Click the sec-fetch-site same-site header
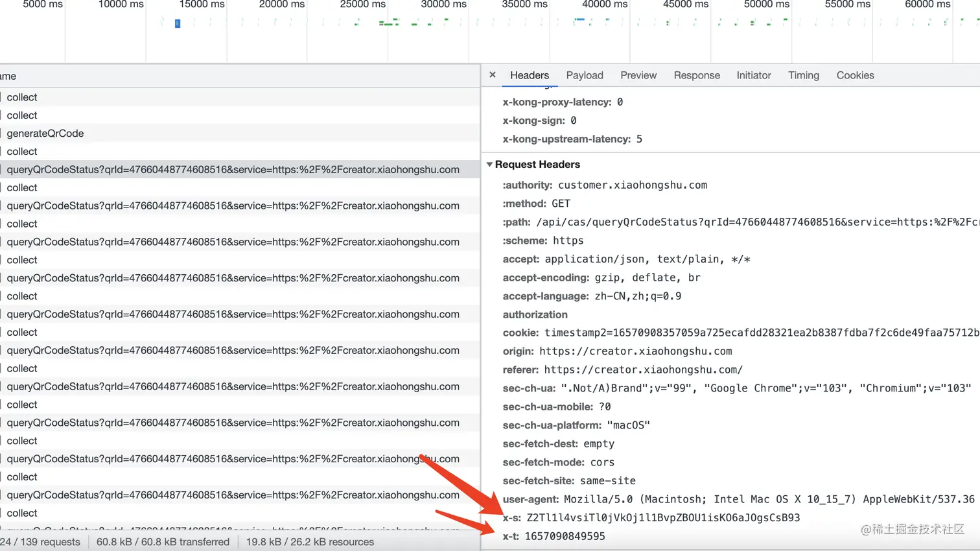 (x=569, y=481)
